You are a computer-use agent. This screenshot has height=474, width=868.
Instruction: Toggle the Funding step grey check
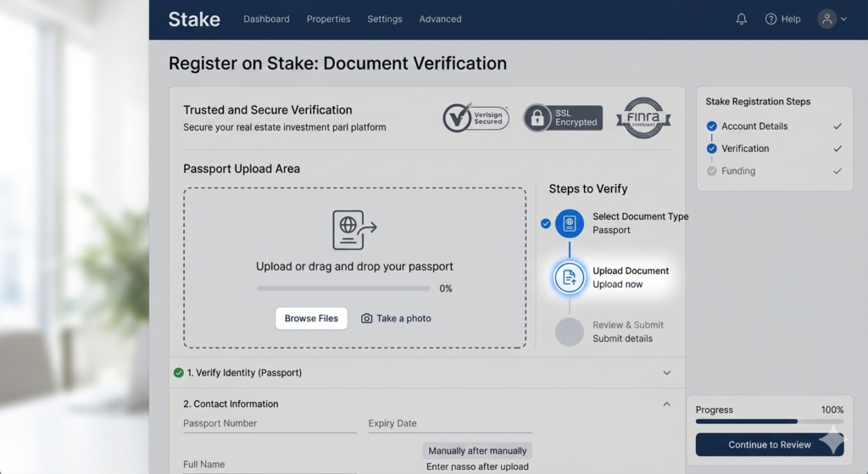[x=712, y=171]
